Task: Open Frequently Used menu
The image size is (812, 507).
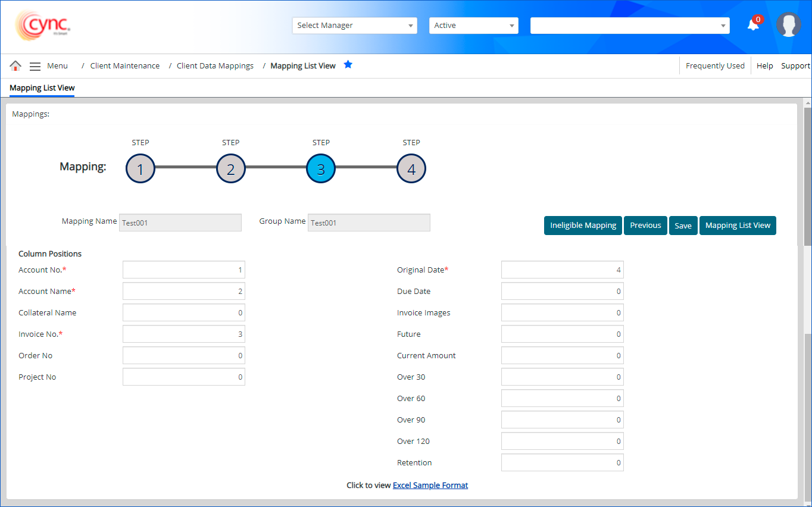Action: coord(715,66)
